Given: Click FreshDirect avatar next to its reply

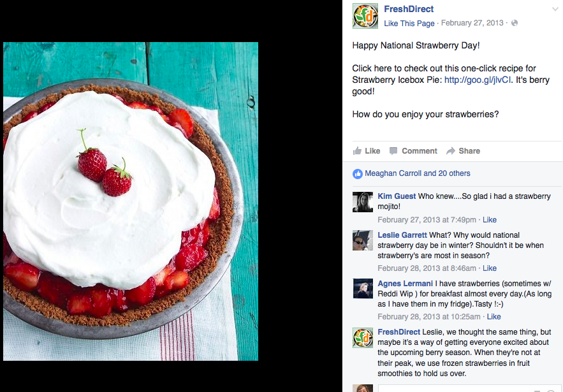Looking at the screenshot, I should [x=363, y=337].
